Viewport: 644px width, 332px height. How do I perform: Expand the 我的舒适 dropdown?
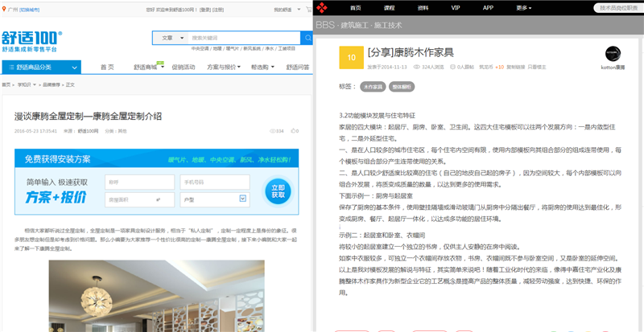[x=287, y=10]
